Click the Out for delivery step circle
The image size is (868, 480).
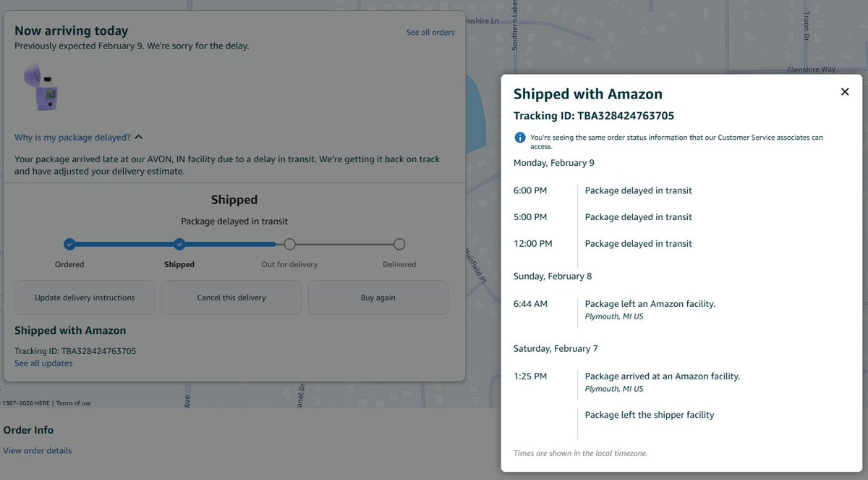[289, 244]
